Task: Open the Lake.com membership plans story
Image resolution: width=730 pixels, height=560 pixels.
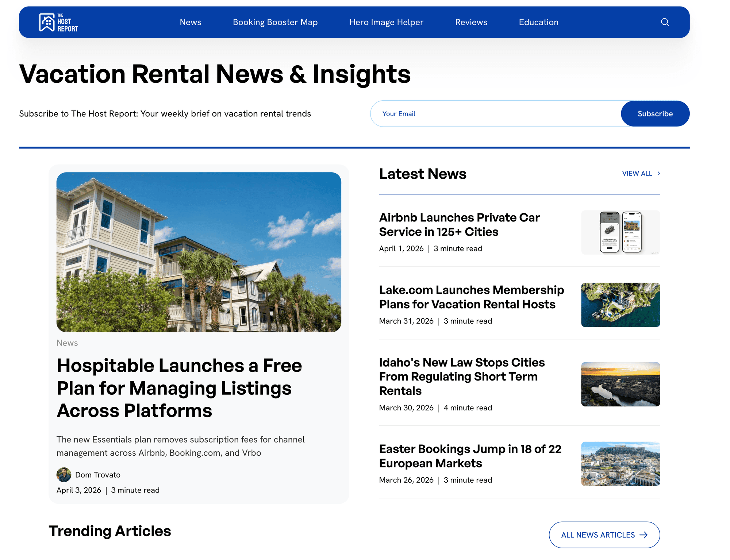Action: pyautogui.click(x=471, y=297)
